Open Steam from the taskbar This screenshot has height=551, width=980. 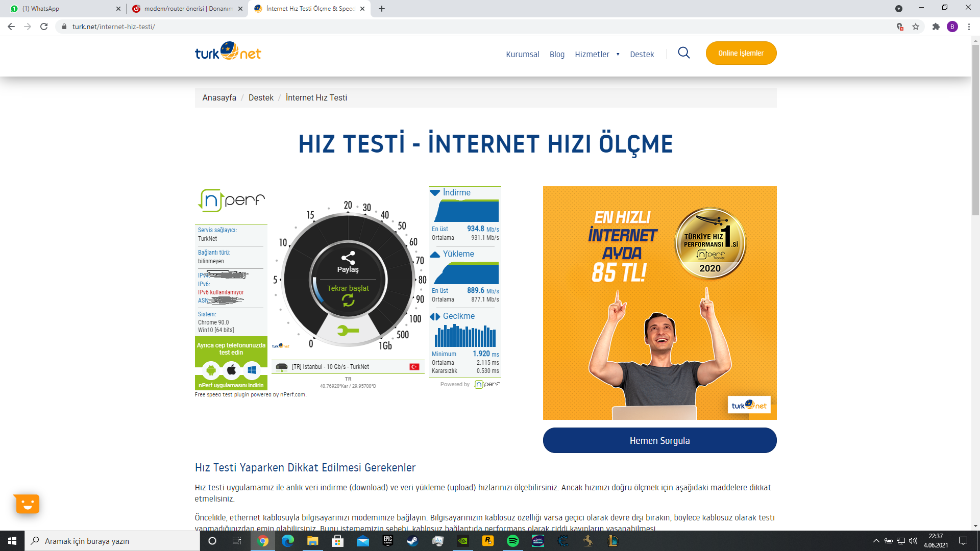(412, 541)
